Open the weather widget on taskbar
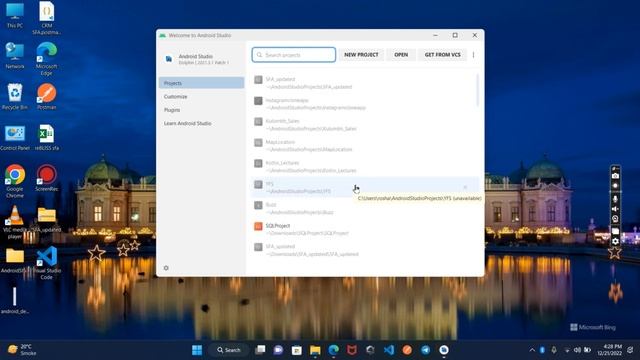The image size is (640, 360). (22, 350)
